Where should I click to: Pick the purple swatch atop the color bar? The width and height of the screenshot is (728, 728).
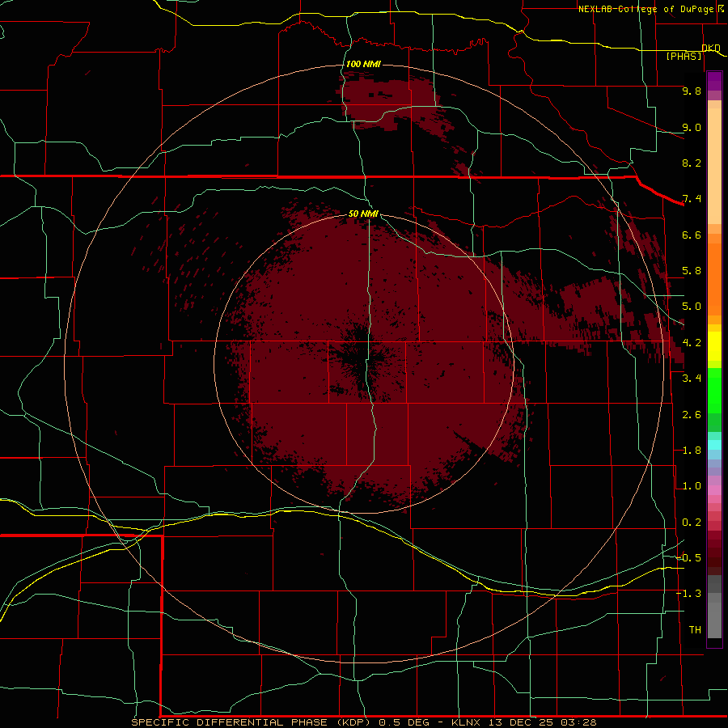pyautogui.click(x=714, y=81)
